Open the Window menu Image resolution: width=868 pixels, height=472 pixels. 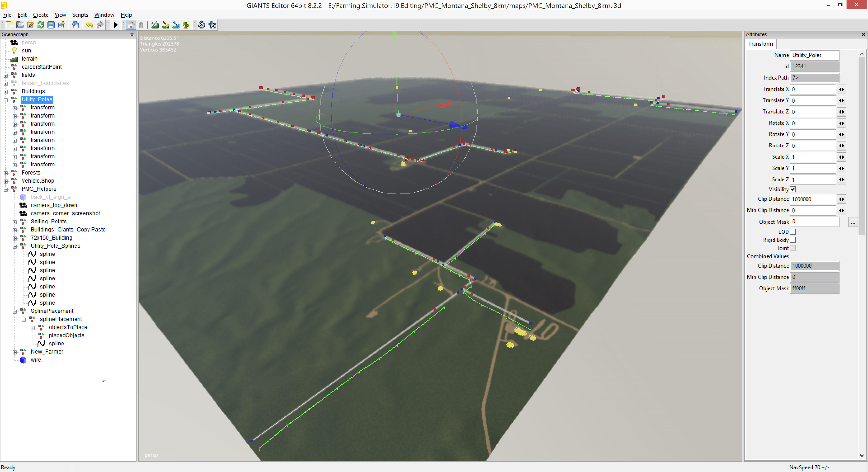tap(104, 15)
